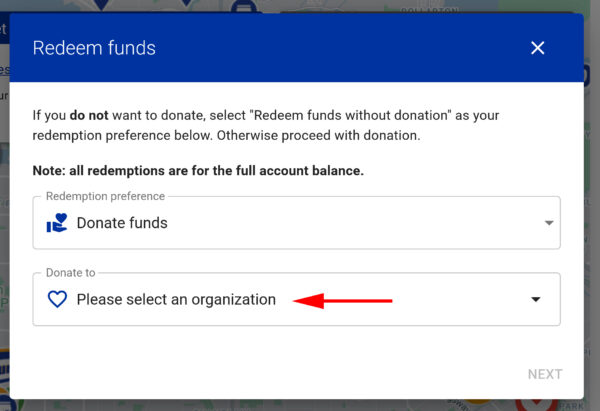Screen dimensions: 600x411
Task: Click the donate hand-heart icon
Action: click(x=57, y=223)
